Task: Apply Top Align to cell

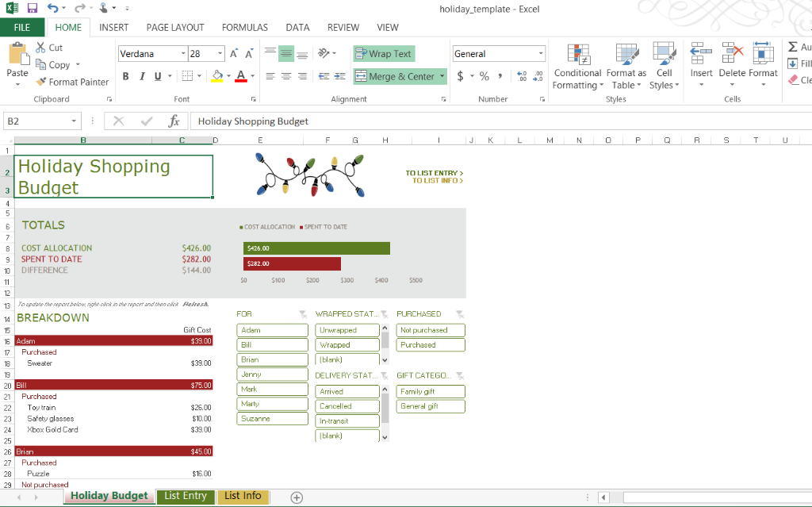Action: 270,53
